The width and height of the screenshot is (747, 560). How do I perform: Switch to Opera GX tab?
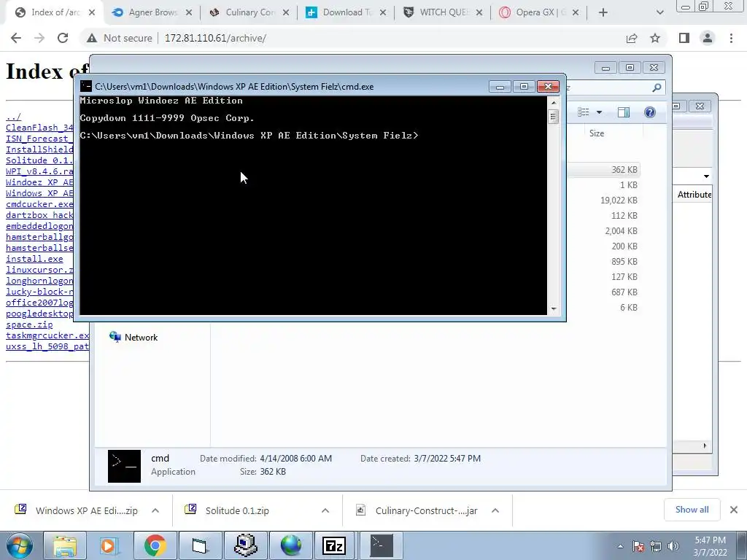coord(541,12)
